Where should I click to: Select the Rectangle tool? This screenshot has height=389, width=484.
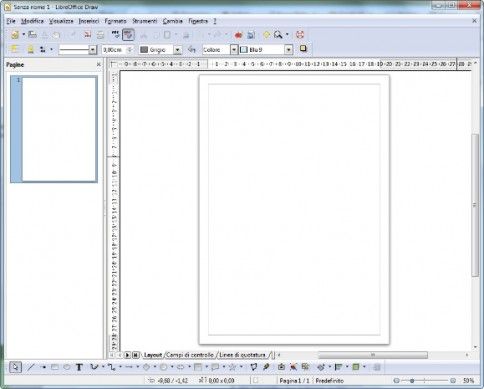55,367
